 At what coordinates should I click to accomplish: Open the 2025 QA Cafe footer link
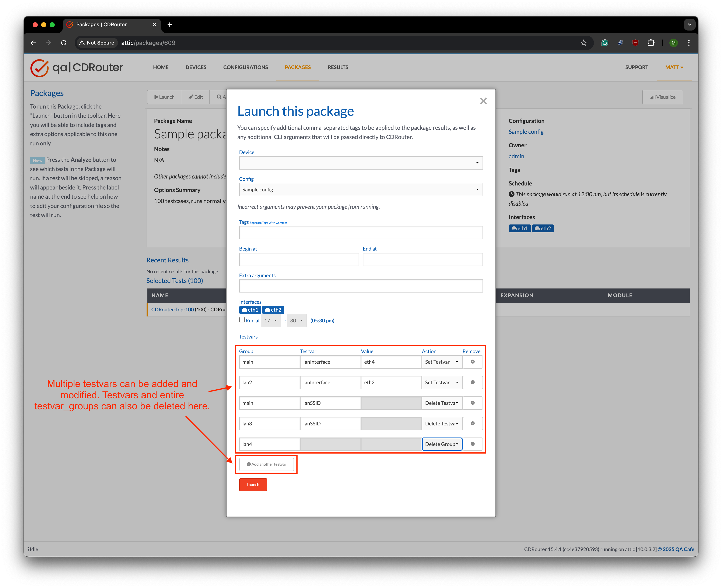point(676,549)
